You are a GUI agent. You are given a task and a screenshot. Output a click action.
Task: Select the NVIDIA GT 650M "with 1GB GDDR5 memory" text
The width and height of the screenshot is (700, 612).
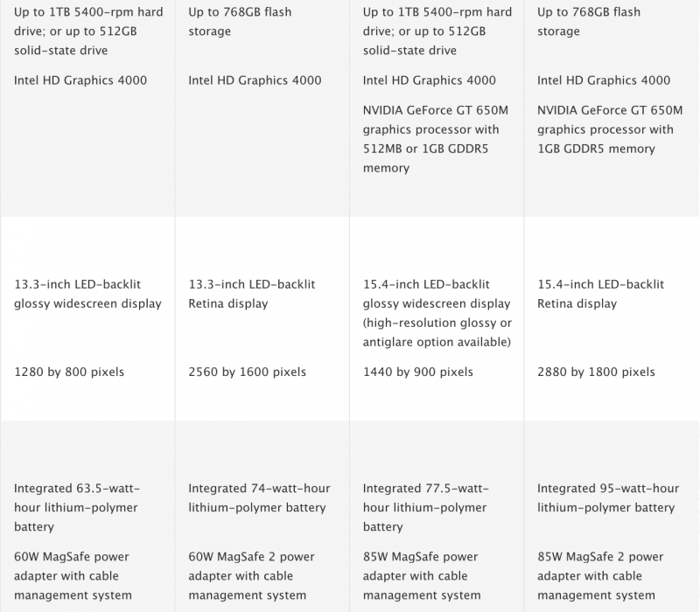(x=610, y=129)
